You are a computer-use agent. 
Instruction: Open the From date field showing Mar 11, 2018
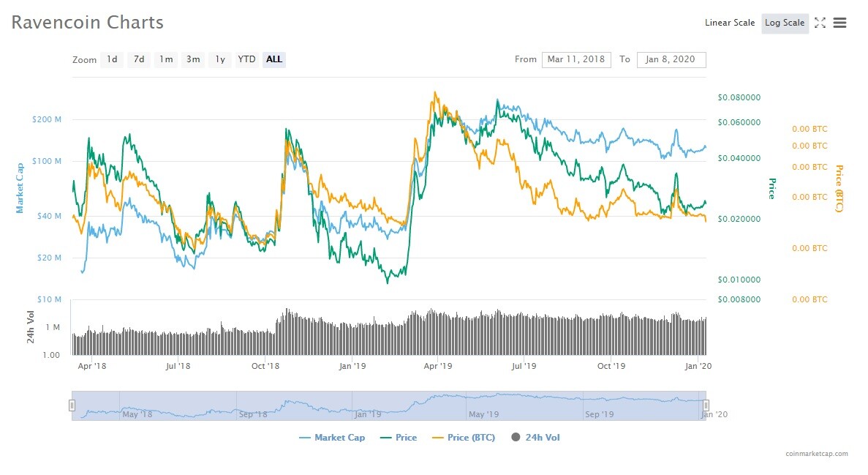(577, 59)
